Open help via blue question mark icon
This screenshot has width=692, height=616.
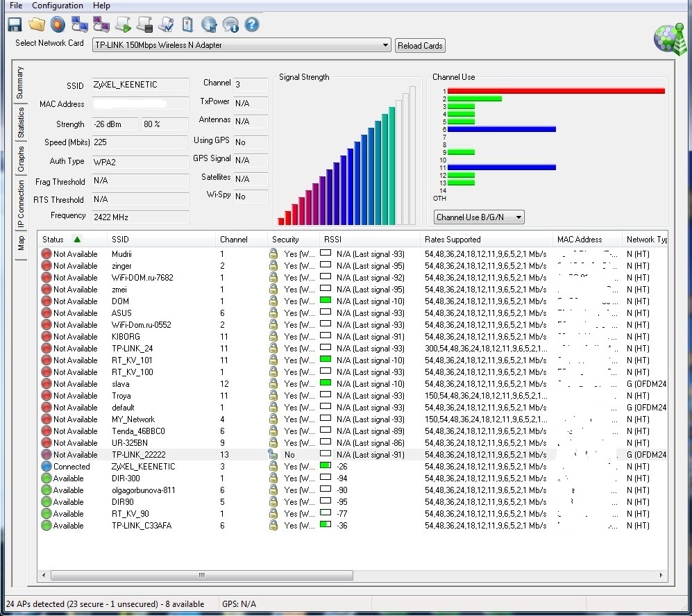[x=252, y=25]
